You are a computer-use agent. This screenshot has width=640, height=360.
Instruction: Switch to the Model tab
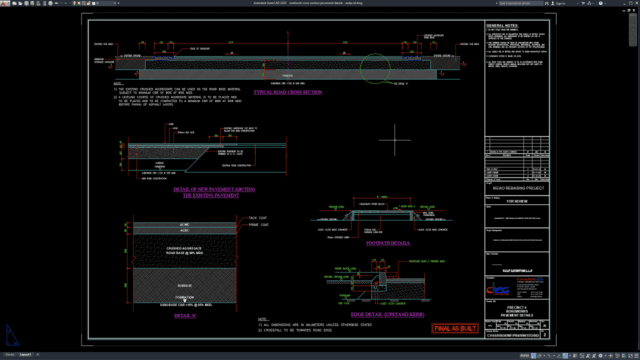pyautogui.click(x=9, y=355)
